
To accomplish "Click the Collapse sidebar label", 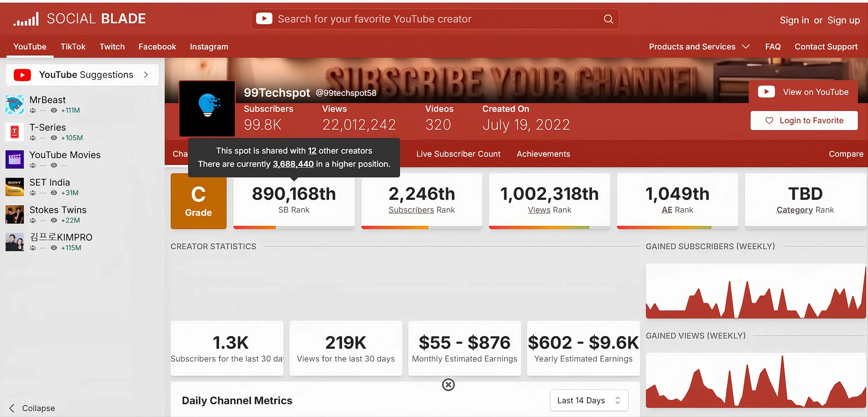I will 39,408.
